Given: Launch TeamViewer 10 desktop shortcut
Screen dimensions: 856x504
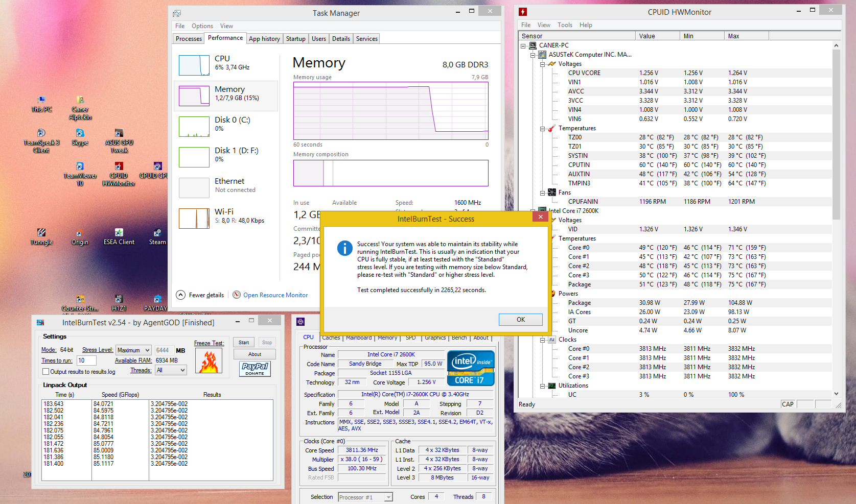Looking at the screenshot, I should pos(80,174).
